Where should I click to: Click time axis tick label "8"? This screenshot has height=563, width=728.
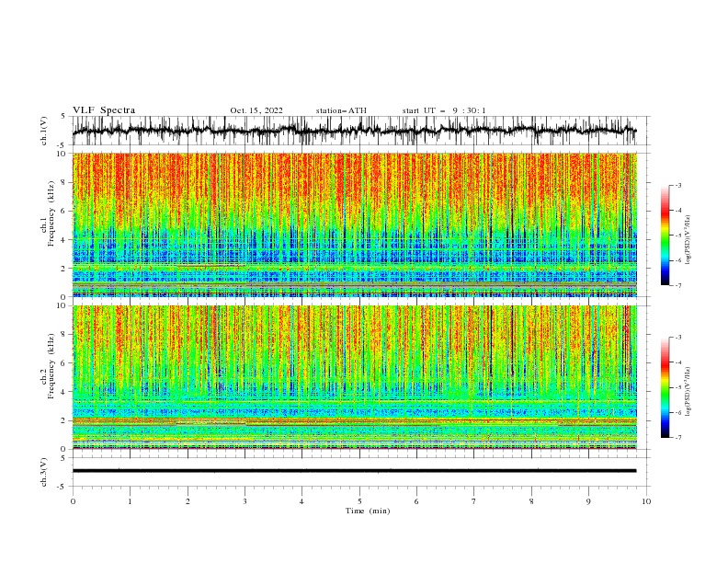[x=531, y=501]
